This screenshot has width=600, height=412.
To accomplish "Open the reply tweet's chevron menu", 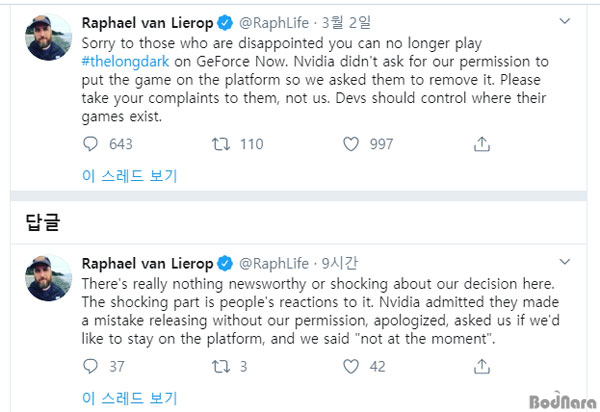I will point(565,262).
